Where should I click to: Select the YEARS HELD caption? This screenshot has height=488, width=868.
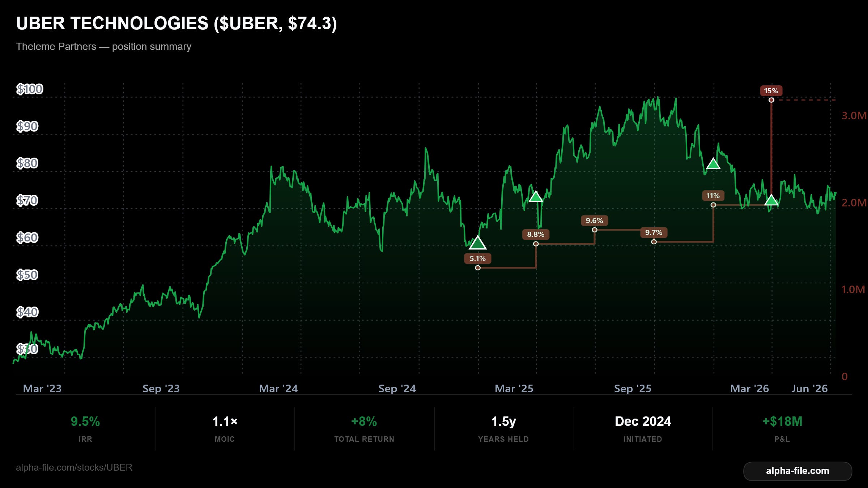click(x=503, y=439)
